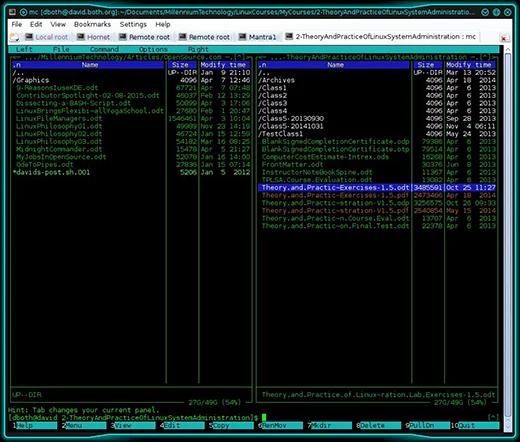Select the LinuxFileManagers.odt file
This screenshot has height=442, width=520.
tap(59, 119)
